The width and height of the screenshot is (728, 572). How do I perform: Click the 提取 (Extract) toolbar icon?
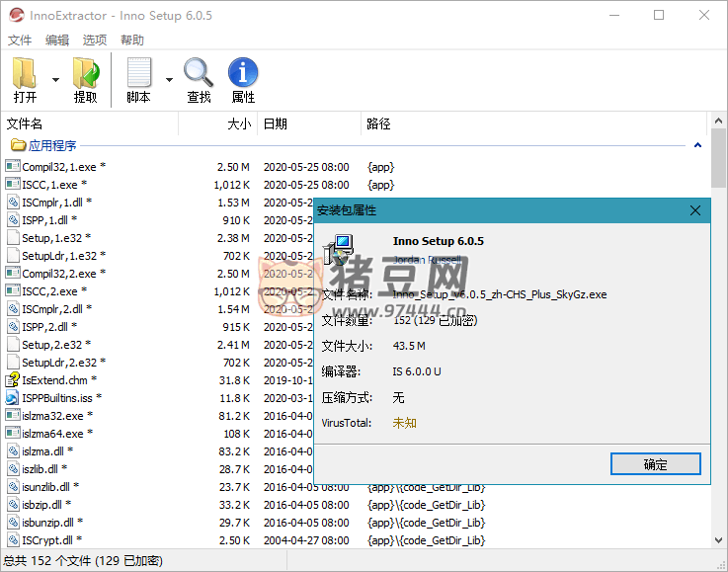86,73
